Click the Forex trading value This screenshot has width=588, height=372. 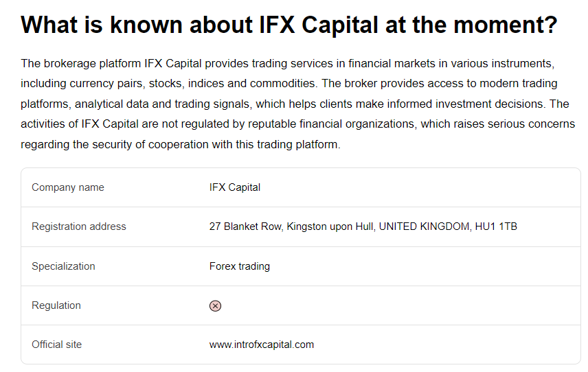pyautogui.click(x=239, y=266)
